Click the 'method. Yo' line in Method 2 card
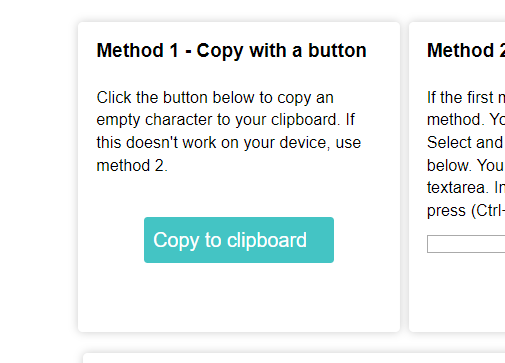505x363 pixels. tap(466, 120)
